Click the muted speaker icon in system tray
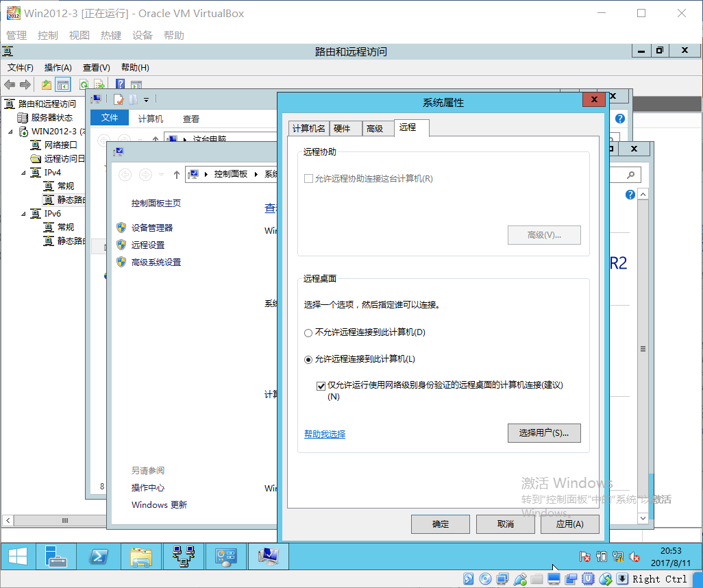The width and height of the screenshot is (703, 588). [634, 556]
